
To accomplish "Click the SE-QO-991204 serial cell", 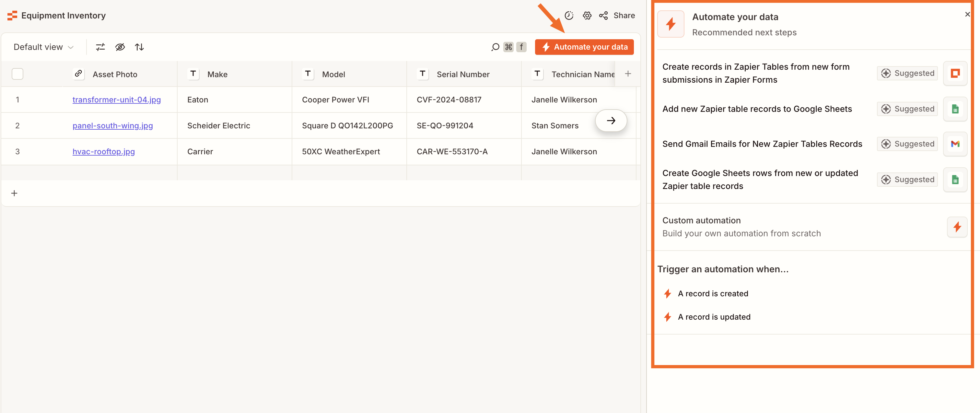I will click(x=464, y=125).
